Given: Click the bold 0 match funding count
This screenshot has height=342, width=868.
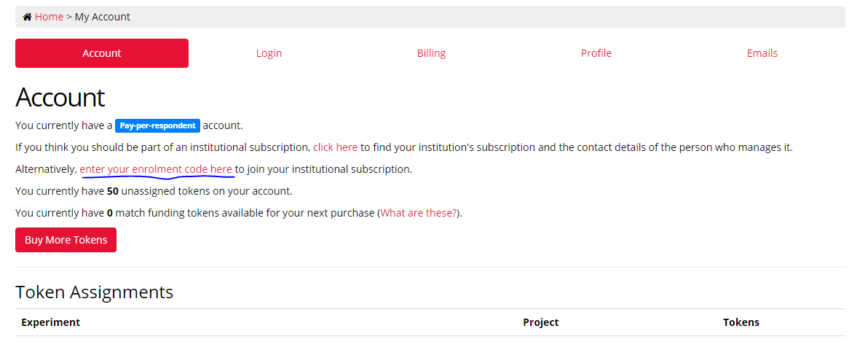Looking at the screenshot, I should 109,213.
